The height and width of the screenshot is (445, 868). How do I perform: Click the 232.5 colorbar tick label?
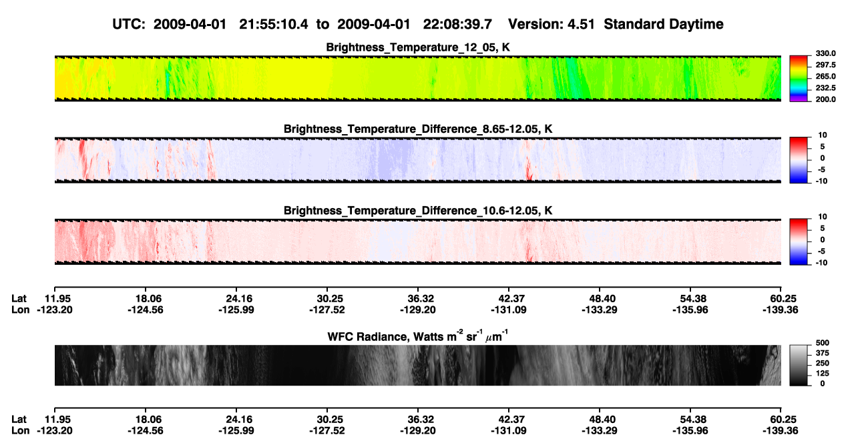tap(826, 88)
